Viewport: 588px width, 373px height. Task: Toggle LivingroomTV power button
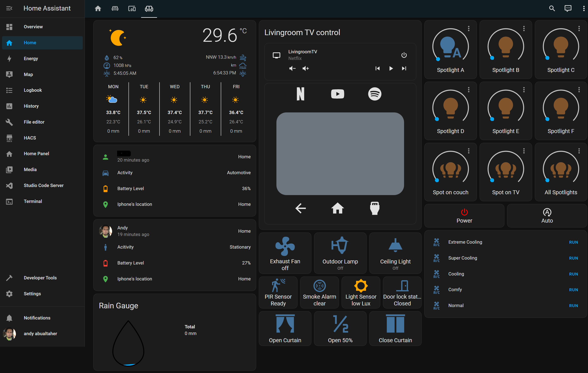click(x=404, y=55)
